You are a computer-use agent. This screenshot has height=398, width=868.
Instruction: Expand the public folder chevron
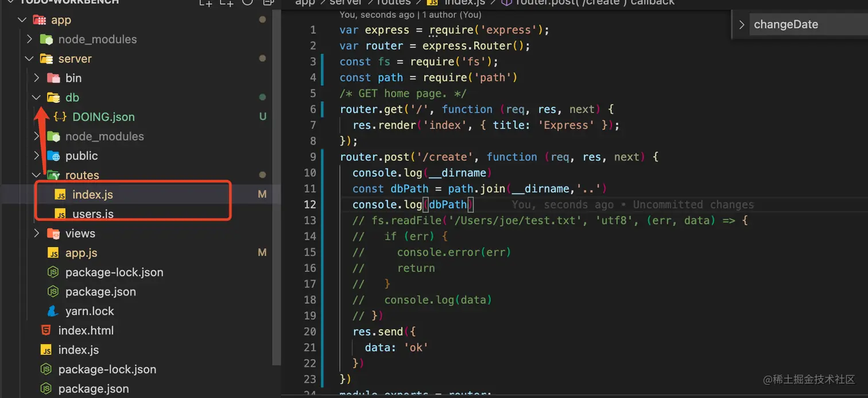[36, 156]
